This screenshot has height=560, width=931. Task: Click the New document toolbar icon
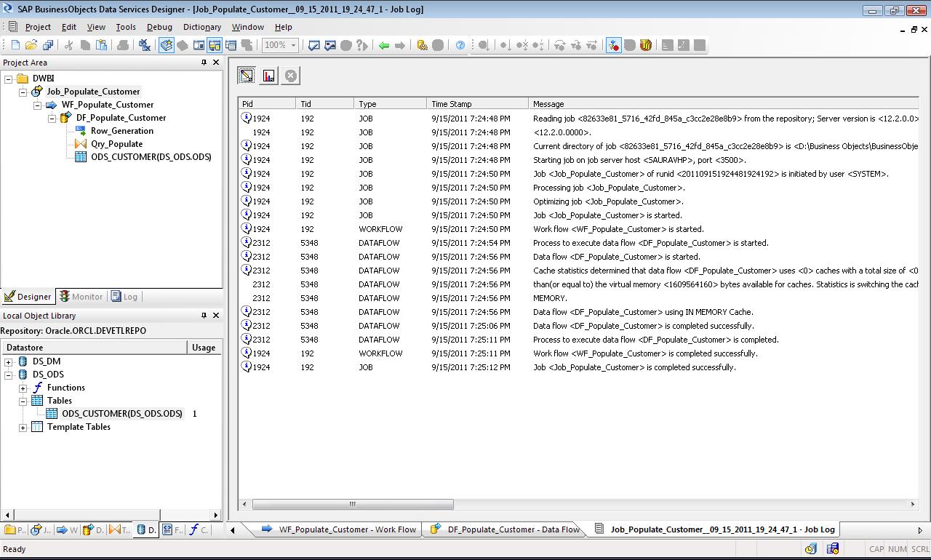(16, 45)
